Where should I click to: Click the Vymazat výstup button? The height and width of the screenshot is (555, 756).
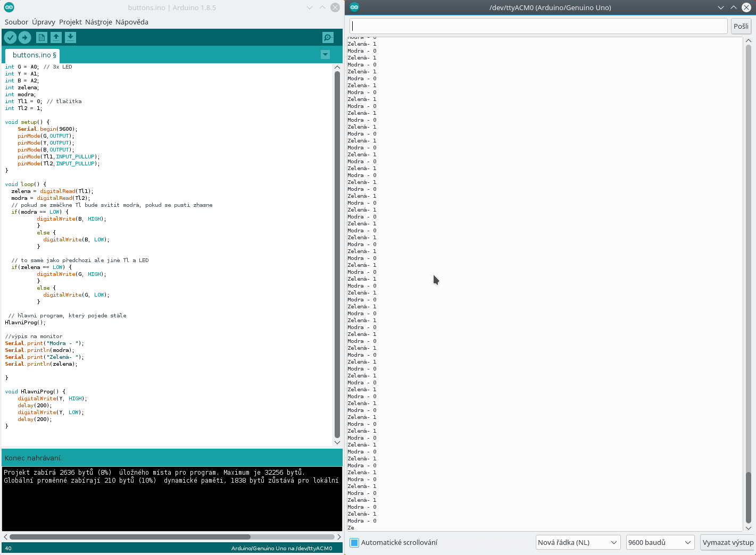727,542
